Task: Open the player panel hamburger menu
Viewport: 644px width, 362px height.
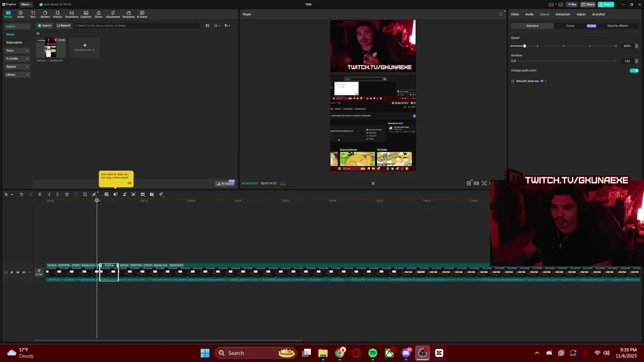Action: [x=501, y=14]
